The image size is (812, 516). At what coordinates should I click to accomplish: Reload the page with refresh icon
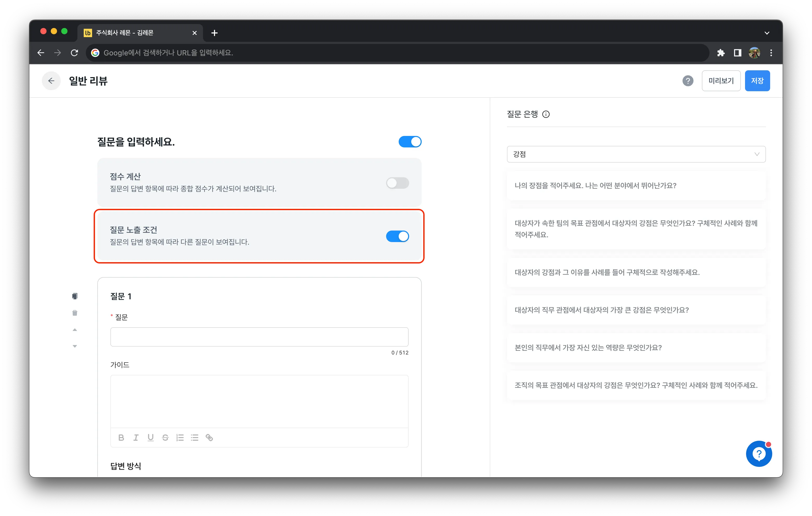click(x=75, y=53)
